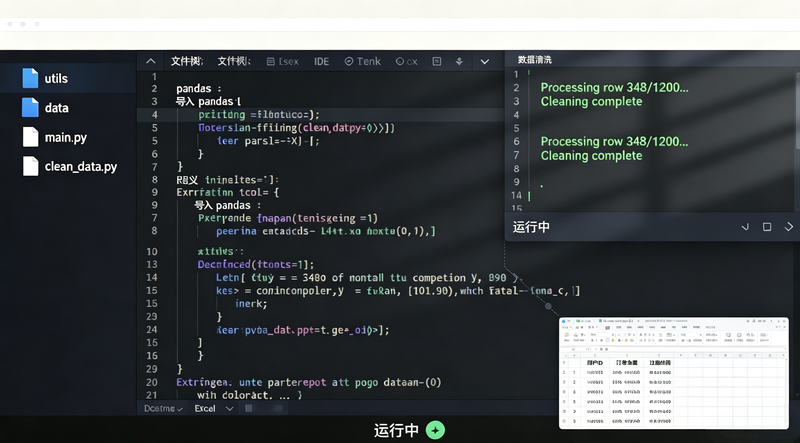Click output line 3 'Cleaning complete'
The width and height of the screenshot is (800, 443).
(591, 101)
